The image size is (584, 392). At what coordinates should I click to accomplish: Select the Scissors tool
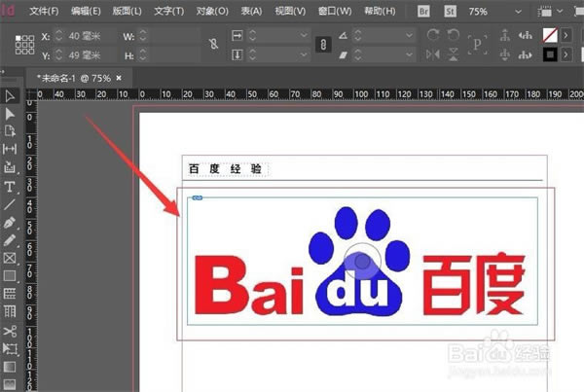pos(10,331)
